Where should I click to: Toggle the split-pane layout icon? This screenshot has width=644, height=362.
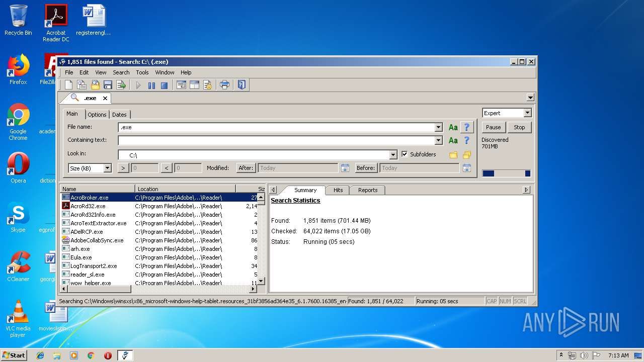[194, 85]
